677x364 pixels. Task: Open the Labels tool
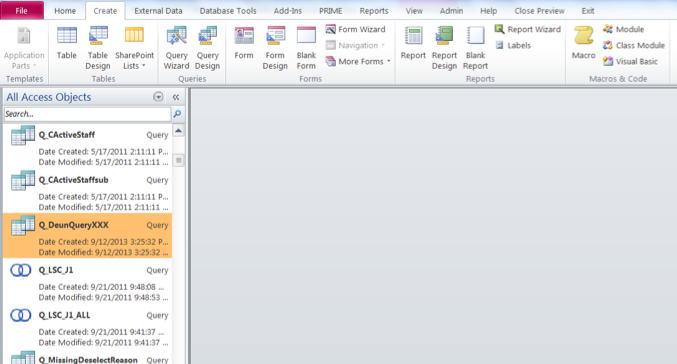pos(513,45)
